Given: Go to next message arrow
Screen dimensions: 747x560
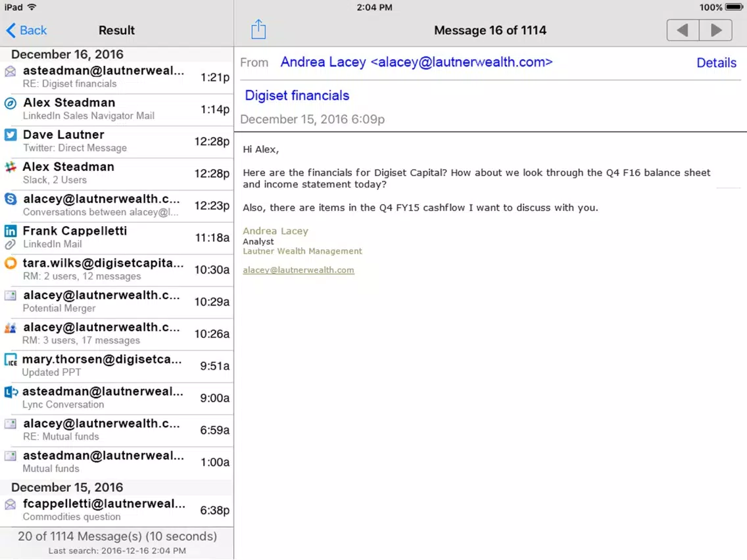Looking at the screenshot, I should click(x=715, y=30).
